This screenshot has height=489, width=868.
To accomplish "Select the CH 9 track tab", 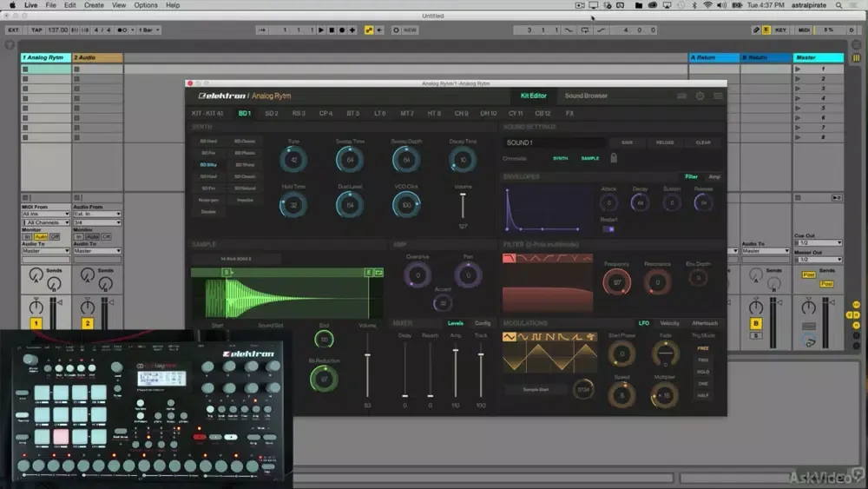I will [461, 114].
